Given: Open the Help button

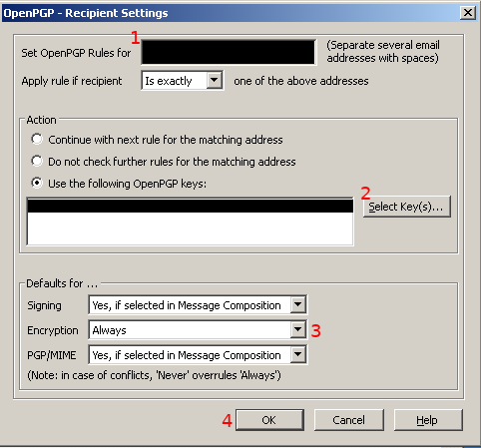Looking at the screenshot, I should pyautogui.click(x=428, y=420).
